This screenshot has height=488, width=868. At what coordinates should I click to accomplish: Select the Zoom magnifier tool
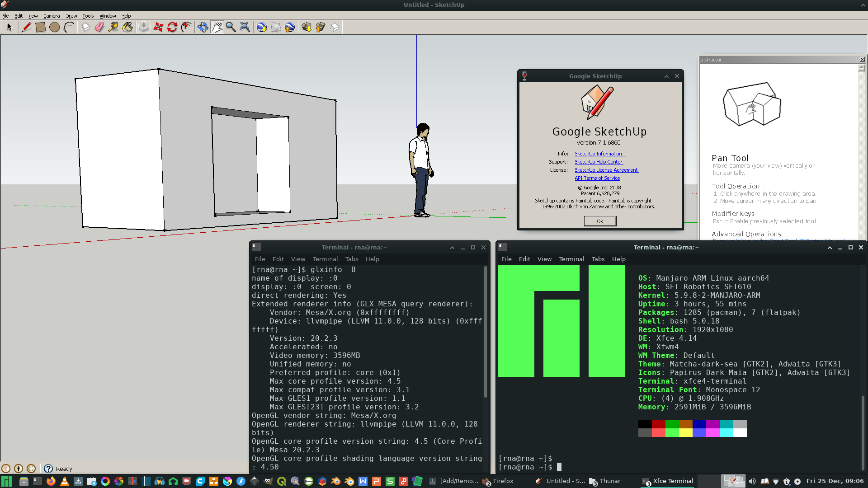click(231, 27)
